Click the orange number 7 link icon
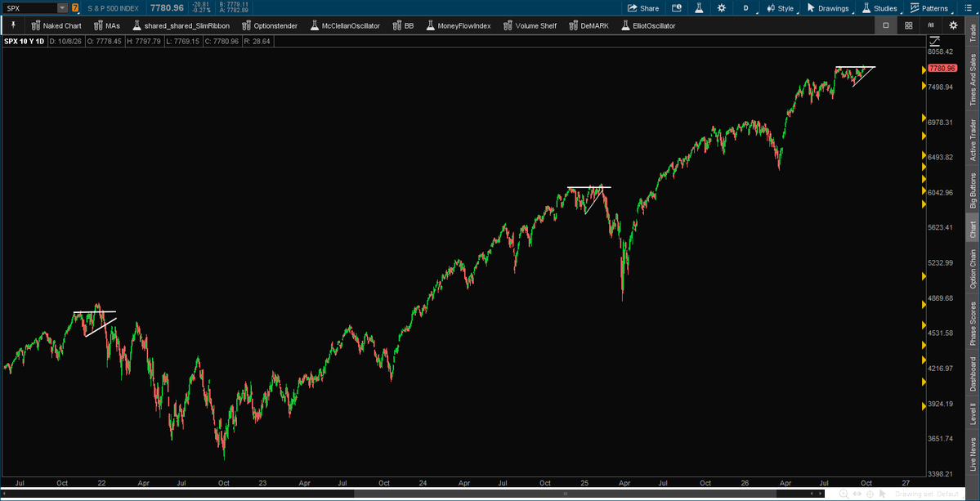 [x=75, y=8]
